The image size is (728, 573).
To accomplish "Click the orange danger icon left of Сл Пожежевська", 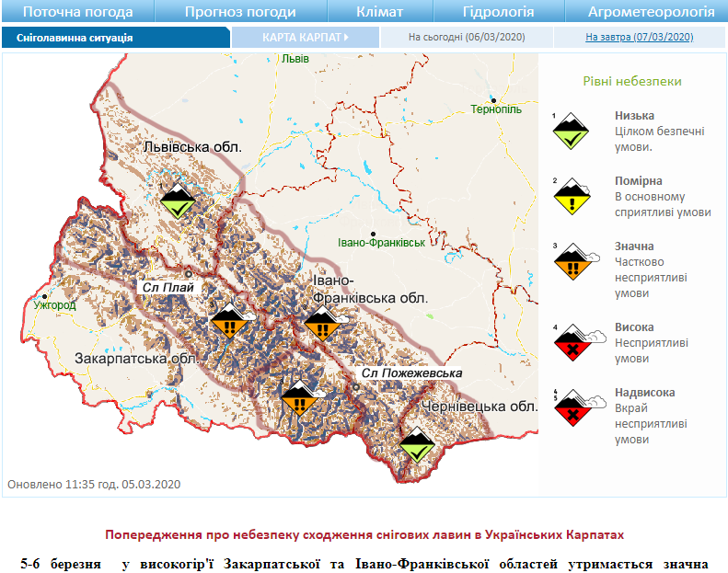I will 298,398.
